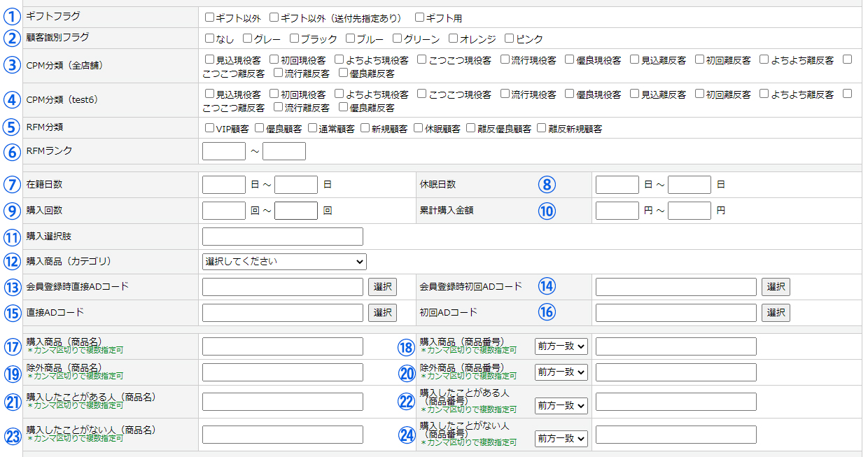Open the 購入商品（カテゴリ）dropdown
Image resolution: width=868 pixels, height=457 pixels.
point(284,262)
